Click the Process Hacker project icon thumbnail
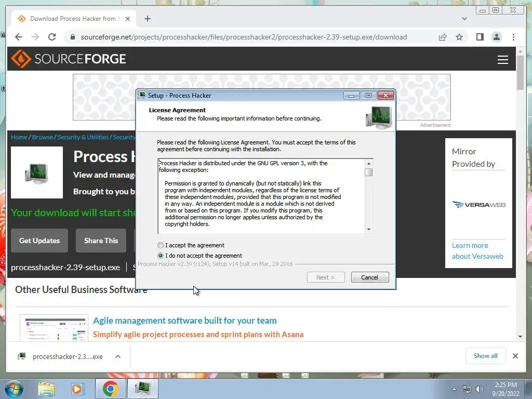Viewport: 532px width, 399px height. 37,172
